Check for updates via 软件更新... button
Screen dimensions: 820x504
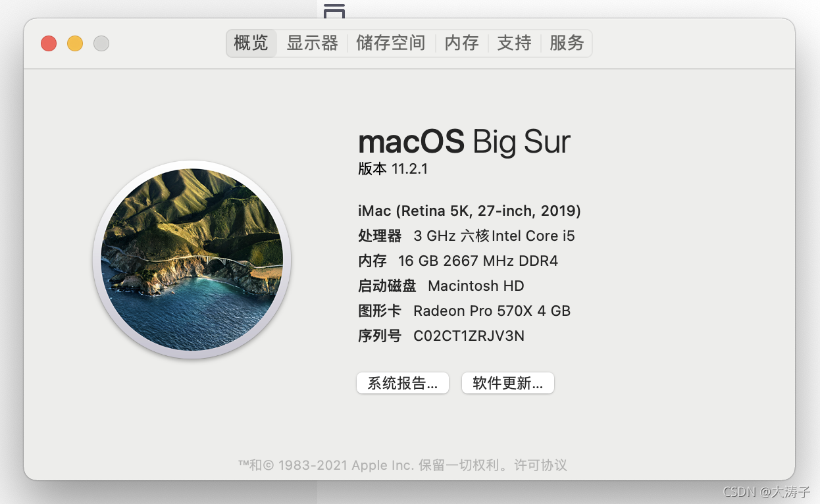(508, 384)
